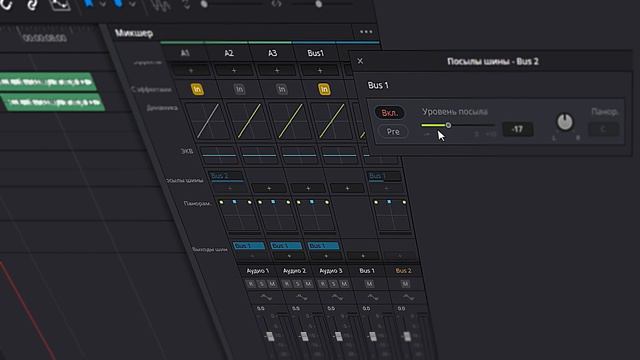Click the Bus 2 volume fader handle
The height and width of the screenshot is (360, 640).
[407, 336]
